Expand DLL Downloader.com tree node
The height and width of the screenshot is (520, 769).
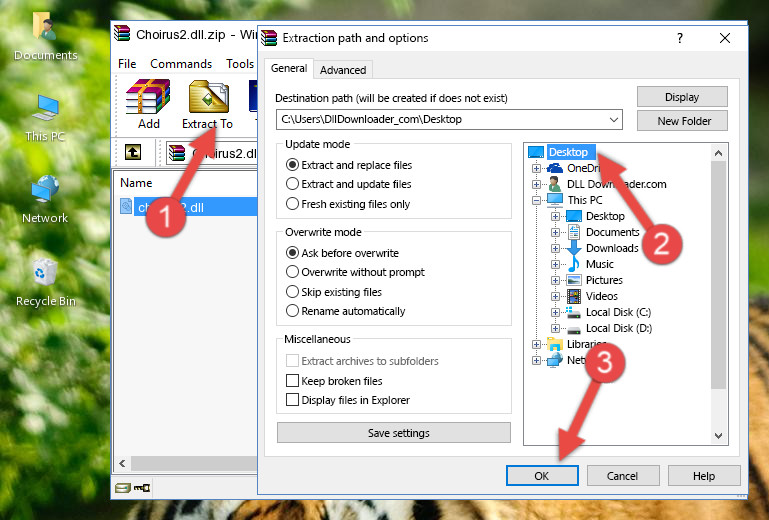click(x=536, y=184)
